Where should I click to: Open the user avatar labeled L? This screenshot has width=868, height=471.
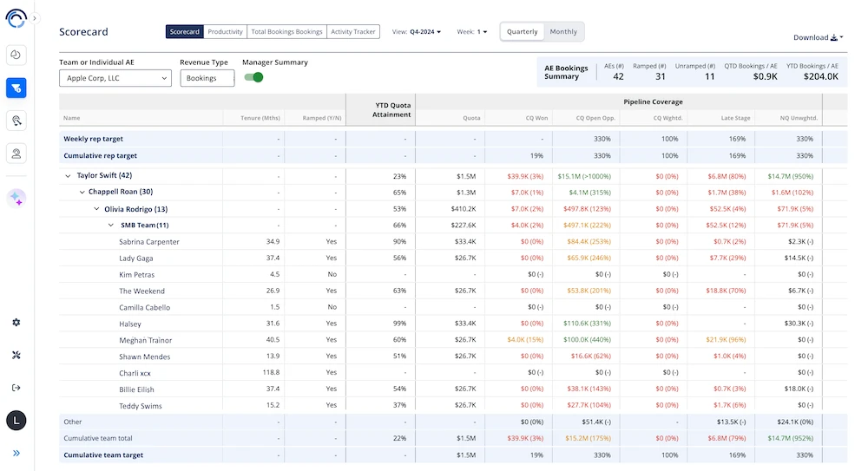16,422
